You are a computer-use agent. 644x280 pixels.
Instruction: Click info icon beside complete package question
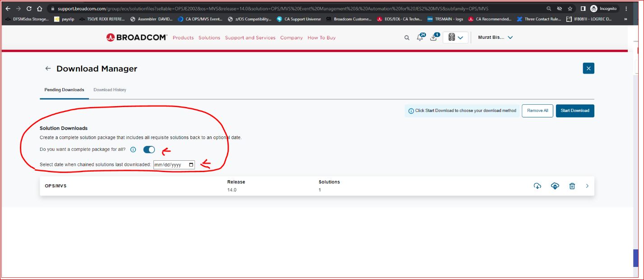click(133, 149)
